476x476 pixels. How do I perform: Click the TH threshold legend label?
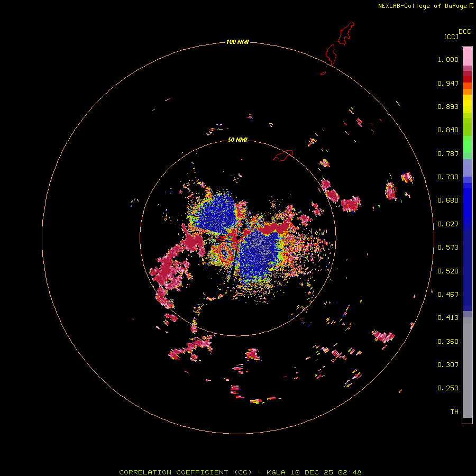454,412
